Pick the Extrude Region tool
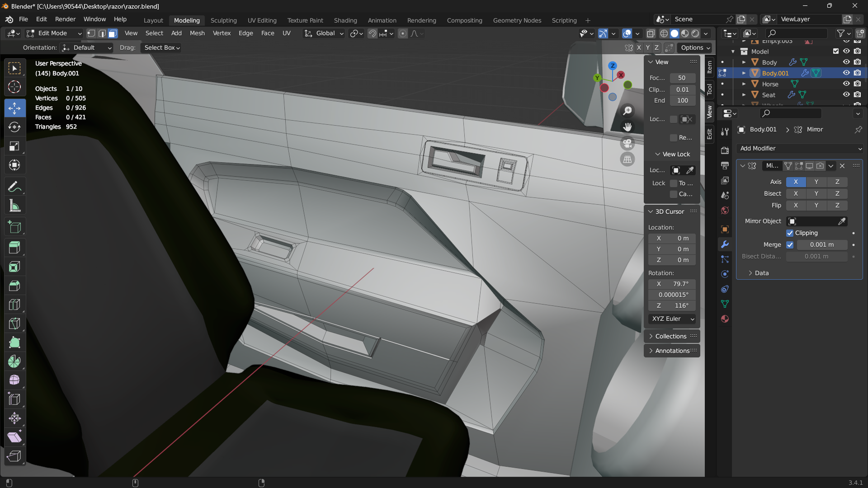 14,248
